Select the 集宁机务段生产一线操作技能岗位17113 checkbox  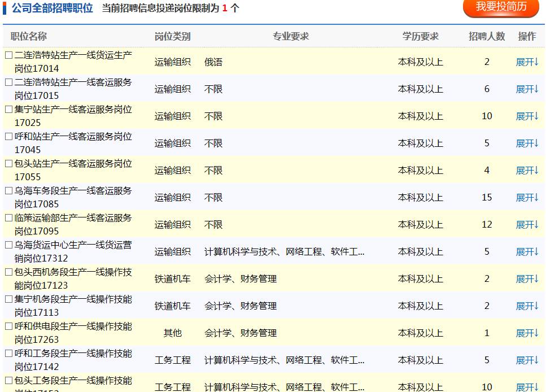9,299
